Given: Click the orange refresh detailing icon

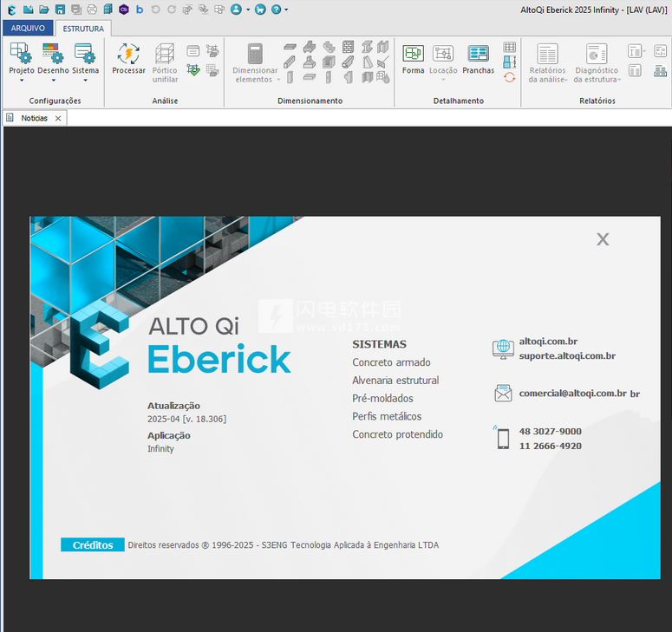Looking at the screenshot, I should coord(509,77).
